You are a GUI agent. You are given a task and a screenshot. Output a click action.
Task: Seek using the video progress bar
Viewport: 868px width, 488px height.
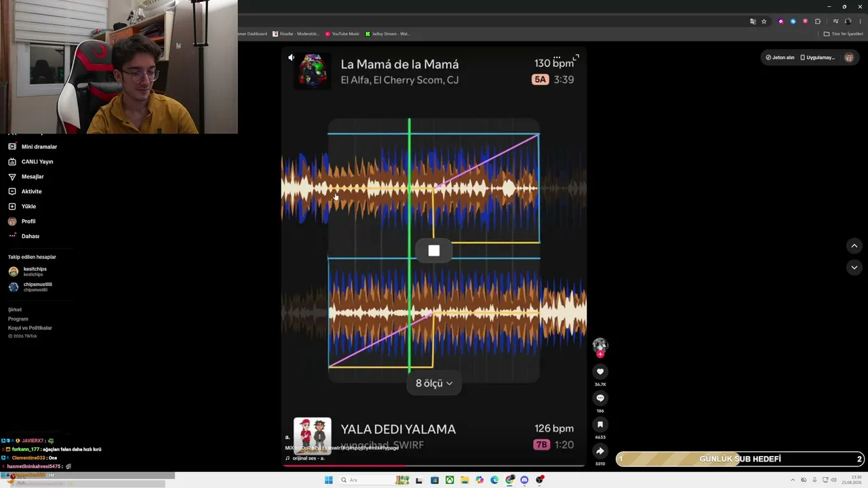[434, 466]
